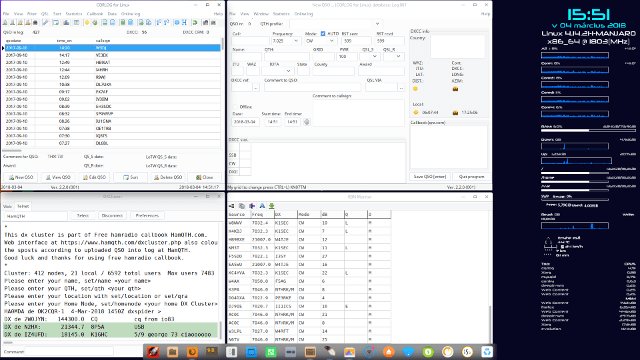This screenshot has width=640, height=360.
Task: Click the New QSO button
Action: pyautogui.click(x=20, y=178)
